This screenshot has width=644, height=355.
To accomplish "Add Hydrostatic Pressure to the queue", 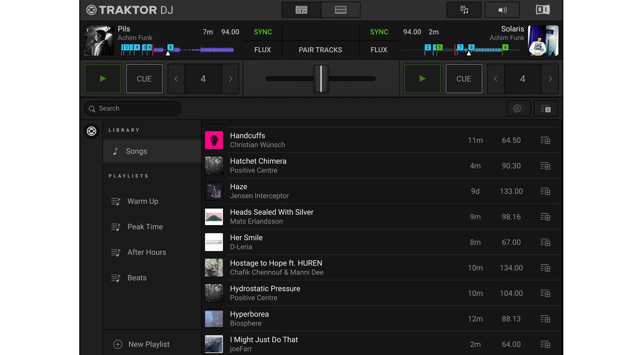I will [545, 293].
